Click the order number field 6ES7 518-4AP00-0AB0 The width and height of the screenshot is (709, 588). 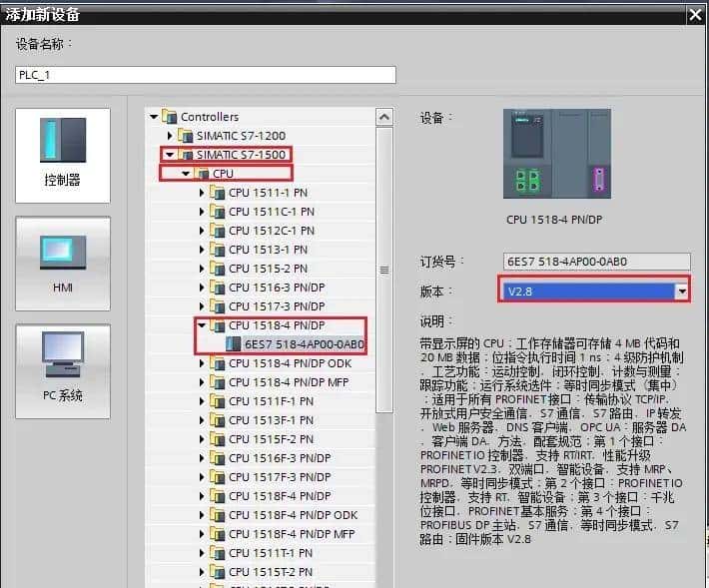point(597,262)
